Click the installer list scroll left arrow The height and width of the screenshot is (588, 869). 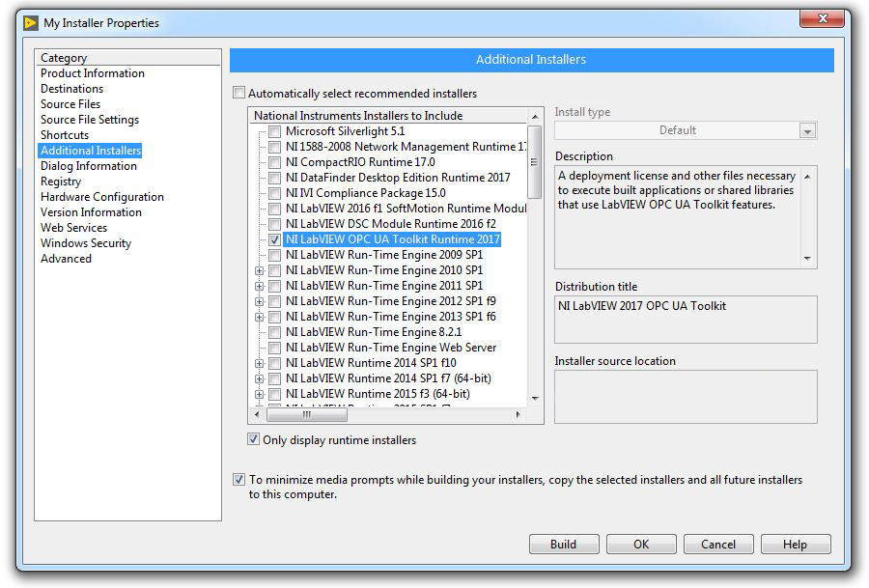pos(257,414)
